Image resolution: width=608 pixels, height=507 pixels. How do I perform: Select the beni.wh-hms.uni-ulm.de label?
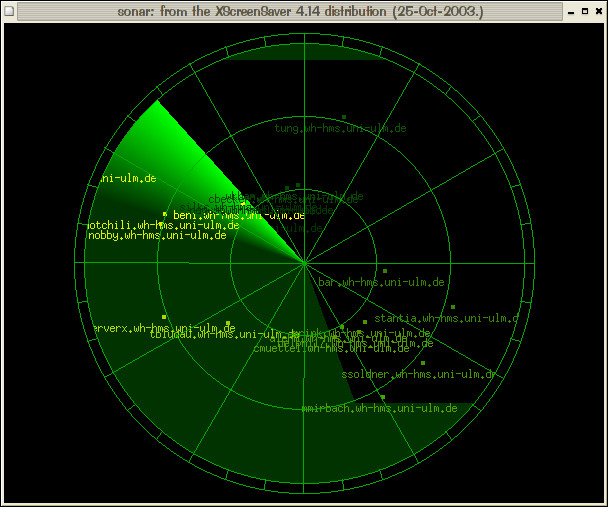239,216
